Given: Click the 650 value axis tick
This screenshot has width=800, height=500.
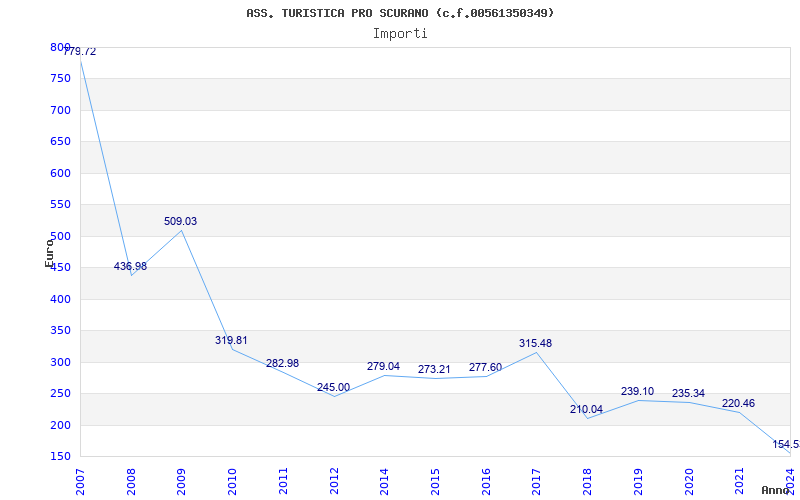Looking at the screenshot, I should click(60, 141).
